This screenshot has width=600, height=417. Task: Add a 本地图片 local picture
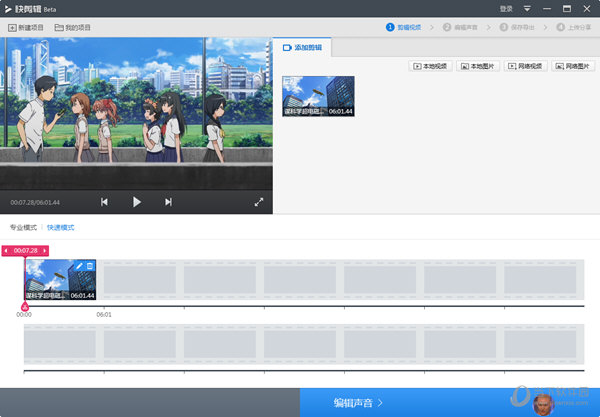point(478,66)
